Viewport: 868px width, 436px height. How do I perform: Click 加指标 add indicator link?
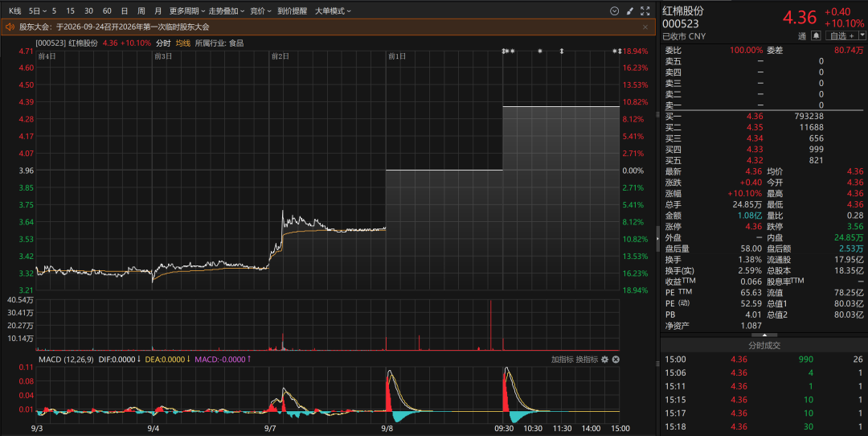562,360
